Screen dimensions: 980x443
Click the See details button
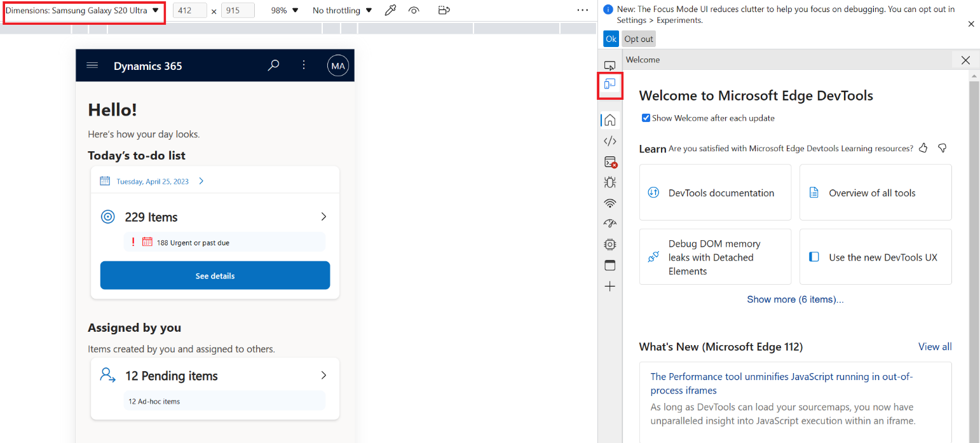[215, 275]
